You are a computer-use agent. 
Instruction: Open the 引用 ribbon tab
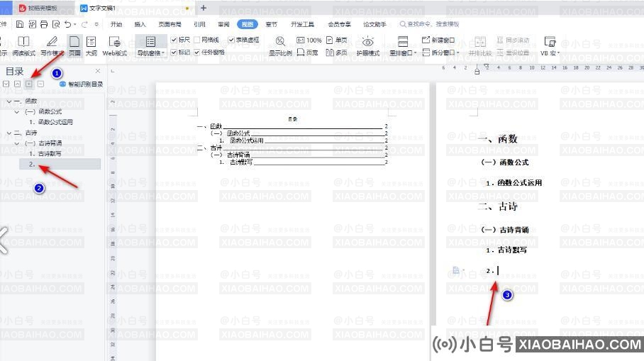(199, 24)
